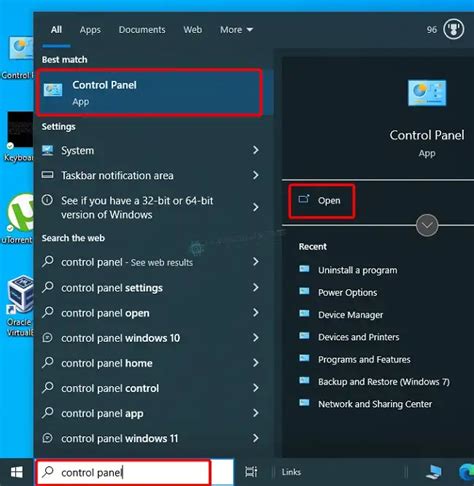The image size is (474, 486).
Task: Select the uTorrent desktop shortcut
Action: 17,219
